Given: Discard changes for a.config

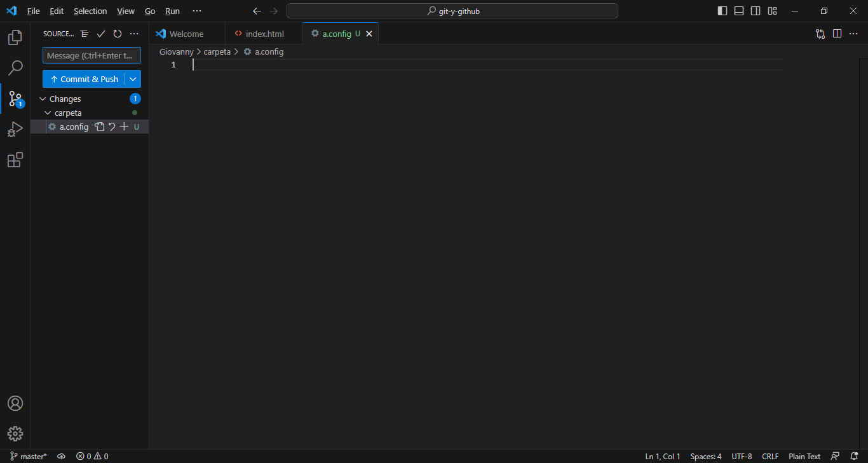Looking at the screenshot, I should coord(112,127).
